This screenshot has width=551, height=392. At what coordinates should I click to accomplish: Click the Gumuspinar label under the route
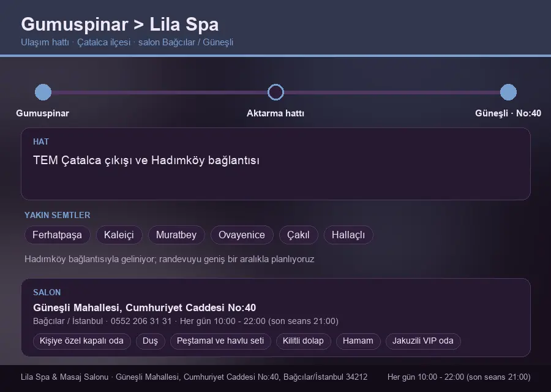click(x=42, y=113)
